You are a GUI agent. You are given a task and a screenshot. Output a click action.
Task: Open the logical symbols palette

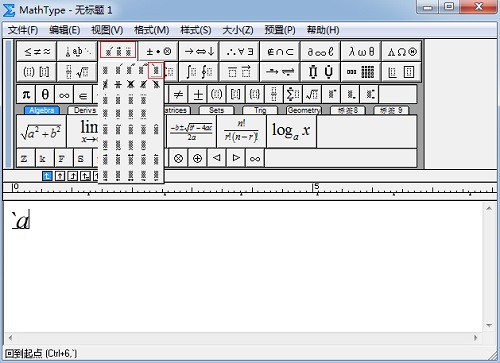pos(240,51)
